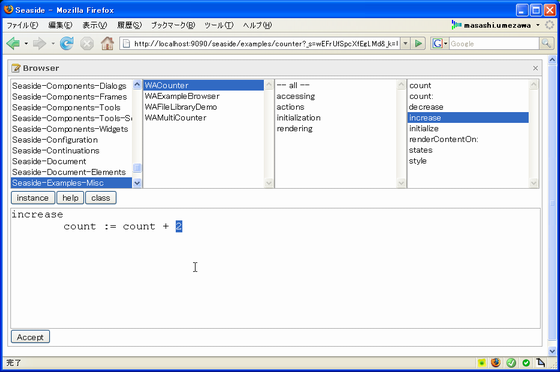
Task: Open the masashi.umezawa dropdown arrow
Action: click(x=538, y=25)
